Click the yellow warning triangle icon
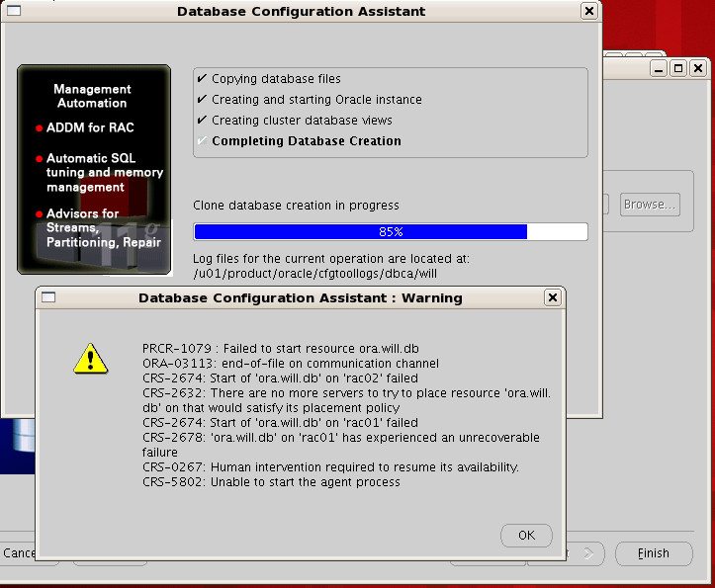The height and width of the screenshot is (588, 715). 90,358
